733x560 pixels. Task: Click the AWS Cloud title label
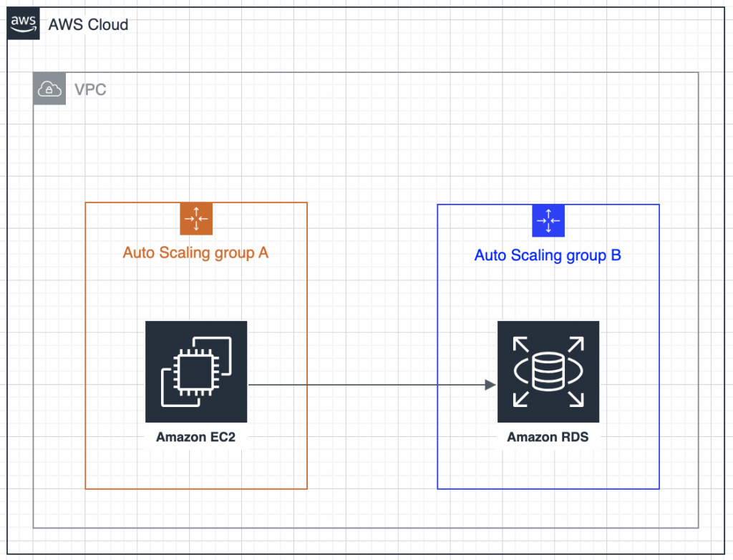tap(88, 25)
